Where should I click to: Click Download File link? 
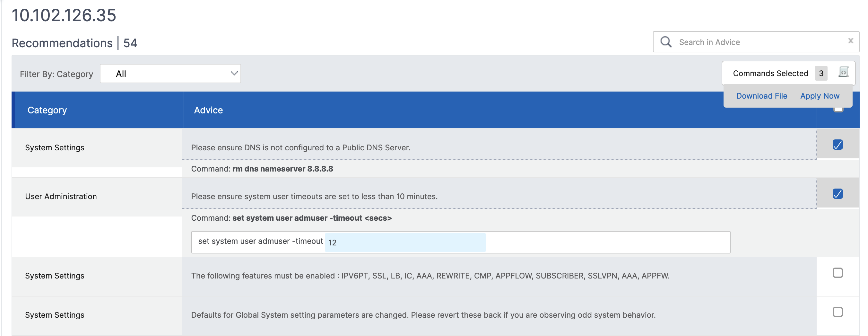coord(761,96)
